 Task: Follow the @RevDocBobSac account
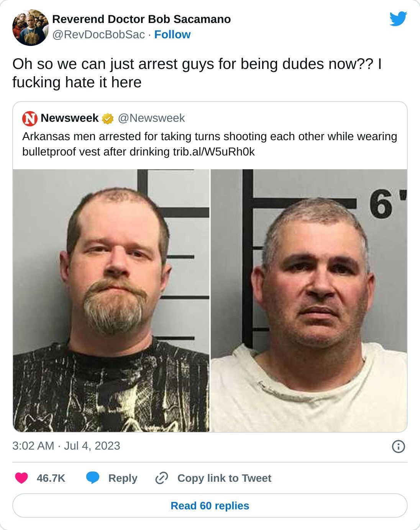[x=172, y=34]
